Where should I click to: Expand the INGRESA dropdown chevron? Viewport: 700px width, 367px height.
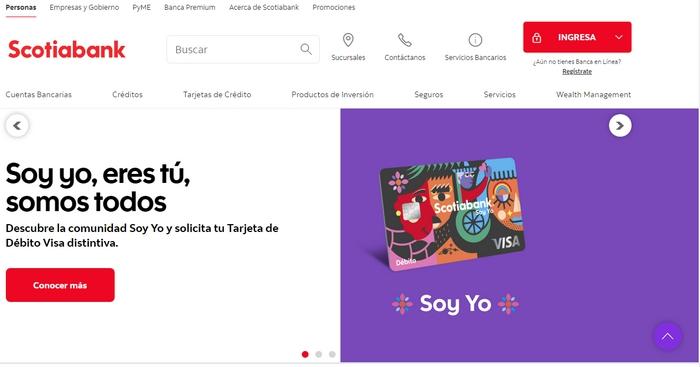point(619,38)
